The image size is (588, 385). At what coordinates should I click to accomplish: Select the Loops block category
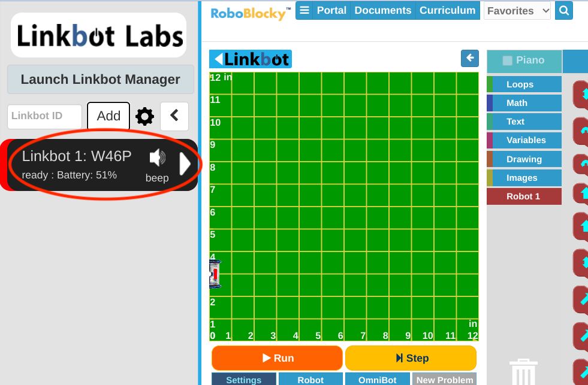click(524, 84)
